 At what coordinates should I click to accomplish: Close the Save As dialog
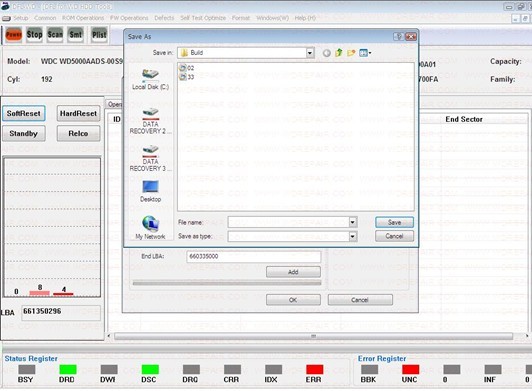411,37
